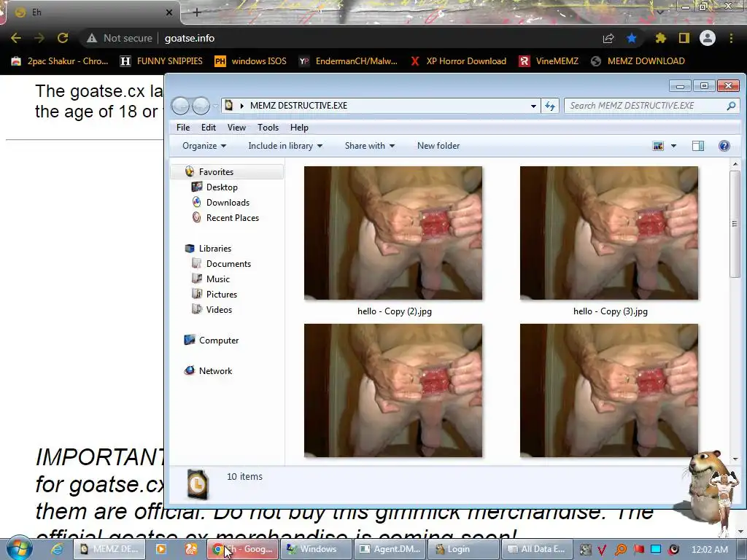This screenshot has width=747, height=560.
Task: Open Chrome extensions puzzle icon
Action: (661, 38)
